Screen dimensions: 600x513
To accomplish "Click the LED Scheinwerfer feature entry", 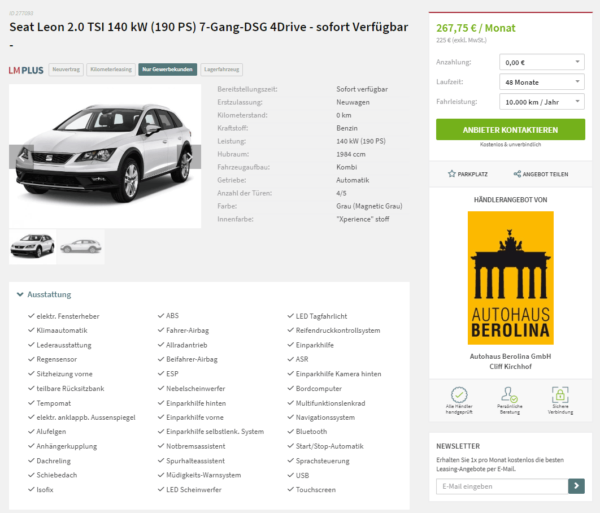I will pyautogui.click(x=194, y=489).
